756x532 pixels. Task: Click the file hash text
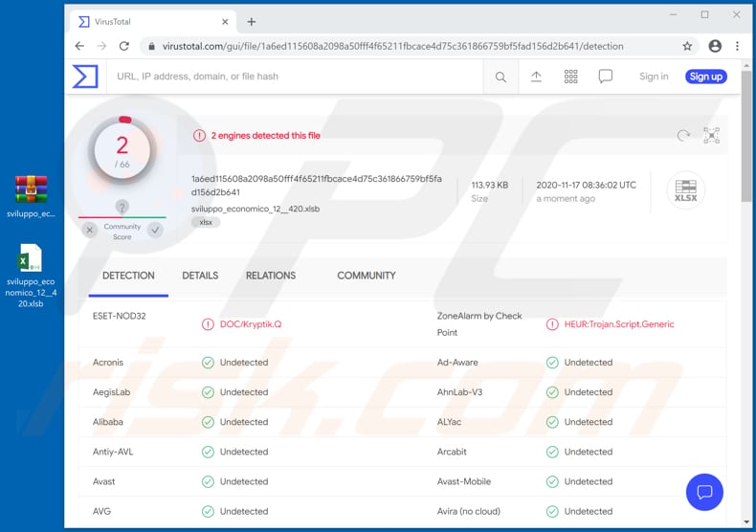317,186
